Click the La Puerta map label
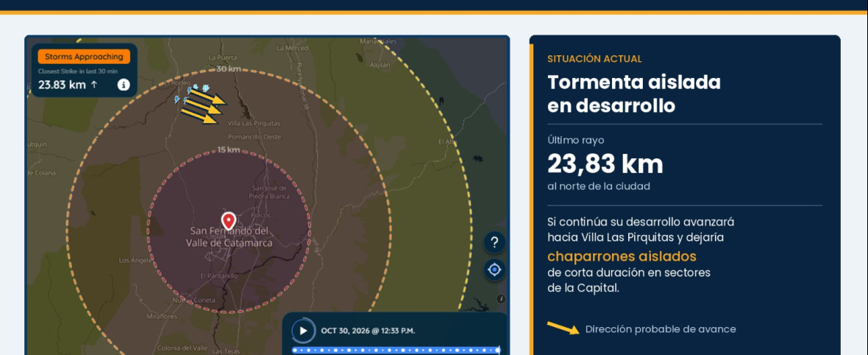The width and height of the screenshot is (868, 355). coord(223,57)
